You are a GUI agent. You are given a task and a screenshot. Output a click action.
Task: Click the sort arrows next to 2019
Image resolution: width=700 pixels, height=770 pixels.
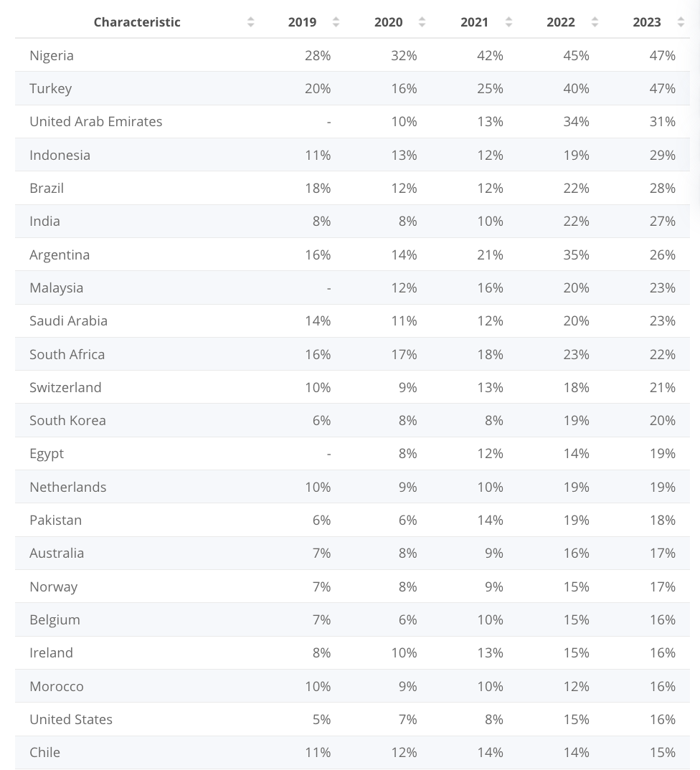[336, 22]
